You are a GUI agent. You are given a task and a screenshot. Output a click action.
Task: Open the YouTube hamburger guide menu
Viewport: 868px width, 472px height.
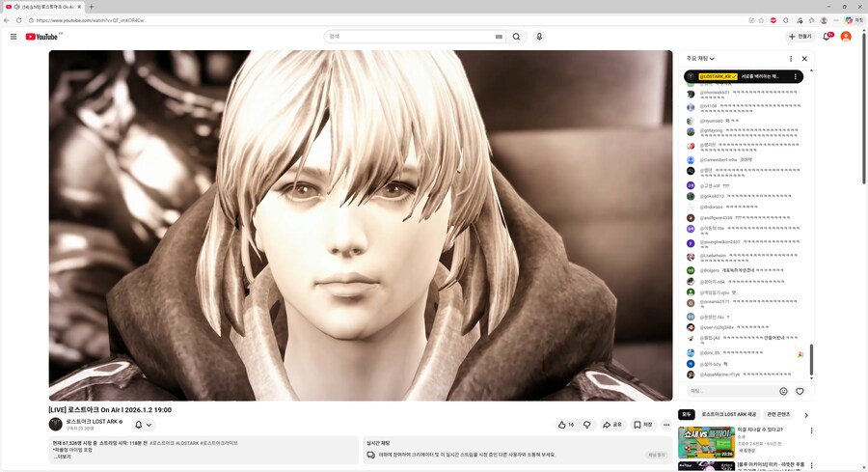(14, 37)
